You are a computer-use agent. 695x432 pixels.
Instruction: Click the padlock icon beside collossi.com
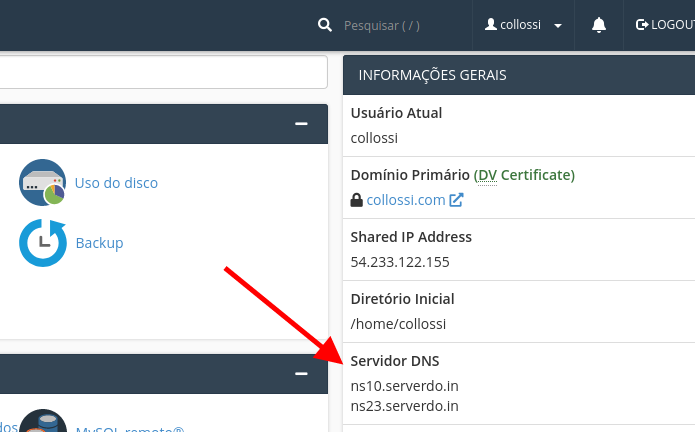click(x=357, y=200)
